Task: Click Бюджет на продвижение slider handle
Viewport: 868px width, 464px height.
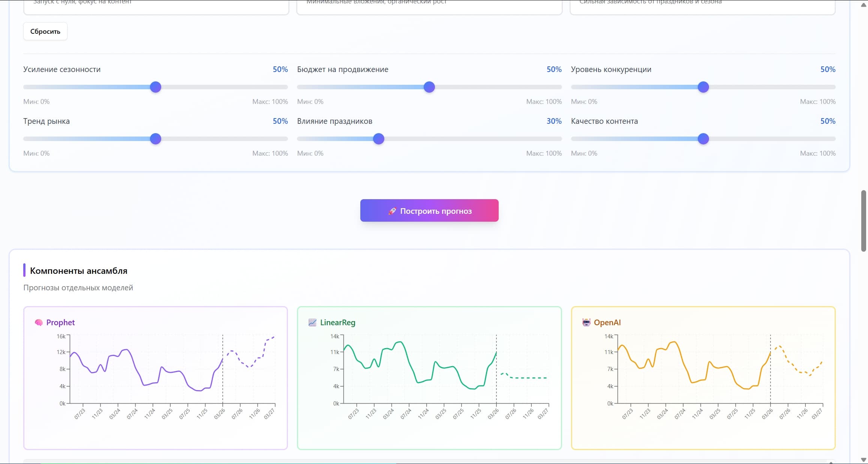Action: tap(429, 87)
